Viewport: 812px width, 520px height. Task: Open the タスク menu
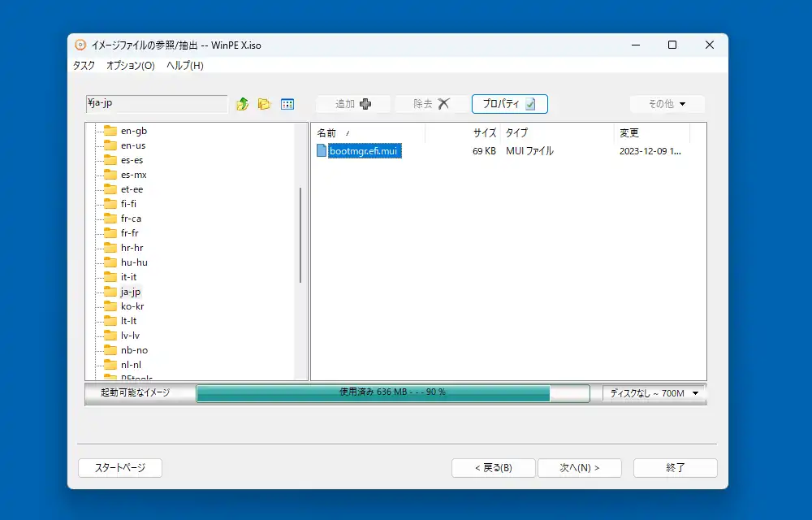[84, 66]
